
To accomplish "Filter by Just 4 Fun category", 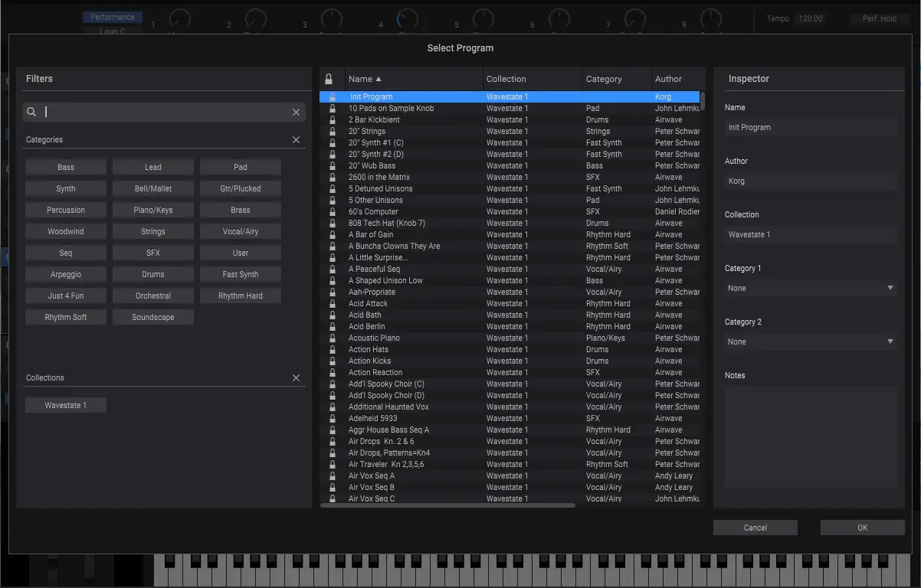I will [x=66, y=296].
